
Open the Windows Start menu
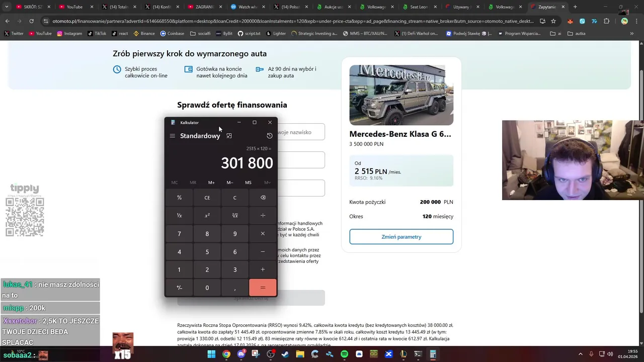coord(211,354)
